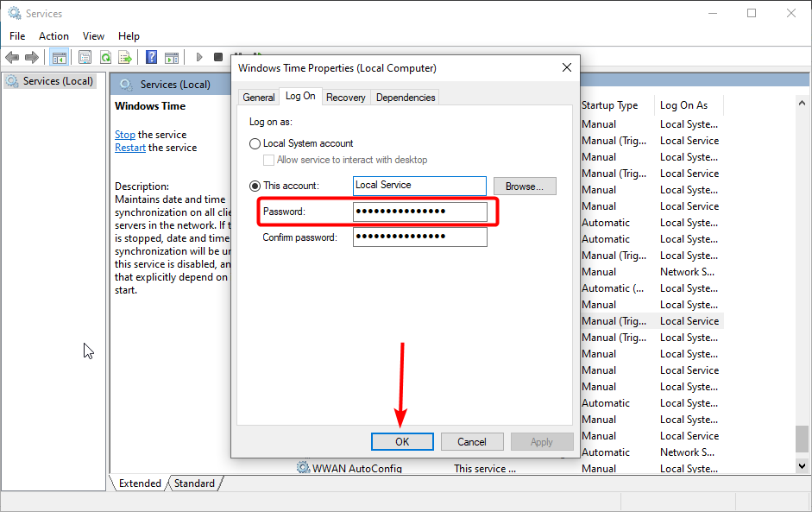Click into the Confirm password field
The image size is (812, 512).
tap(420, 237)
